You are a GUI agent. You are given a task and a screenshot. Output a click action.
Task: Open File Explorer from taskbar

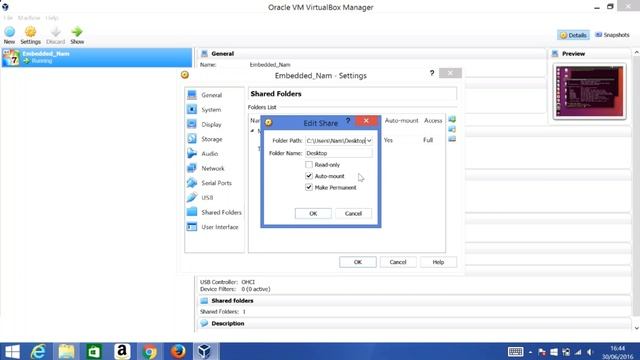[x=66, y=351]
